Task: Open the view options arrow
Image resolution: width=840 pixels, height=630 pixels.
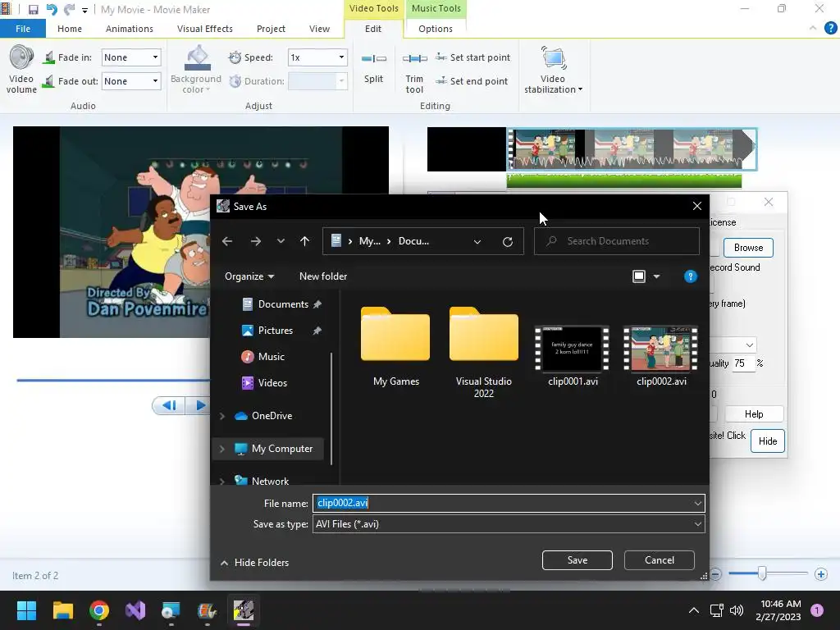Action: (x=657, y=276)
